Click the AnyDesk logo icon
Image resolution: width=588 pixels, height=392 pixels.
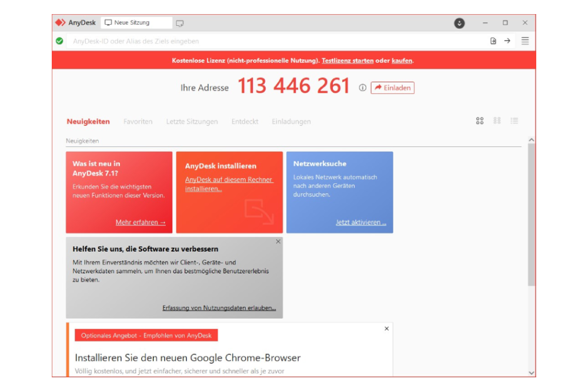pyautogui.click(x=61, y=22)
